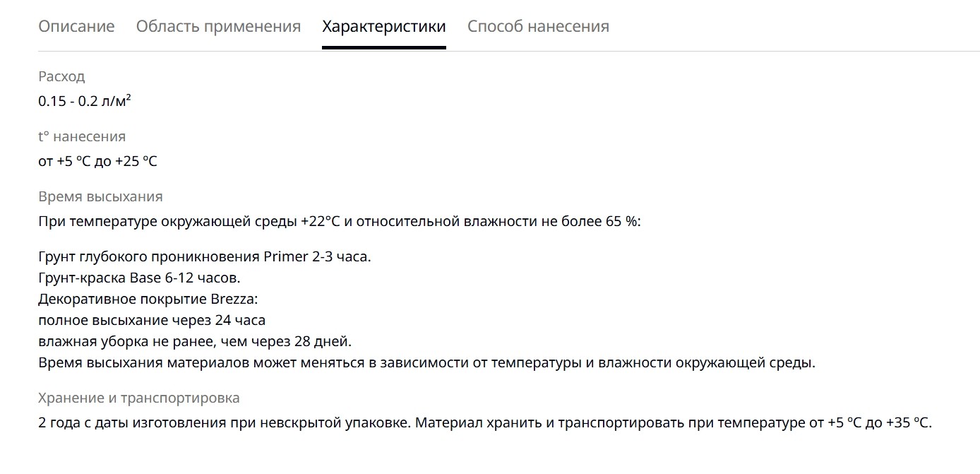
Task: Click the 65 % humidity figure
Action: (x=621, y=221)
